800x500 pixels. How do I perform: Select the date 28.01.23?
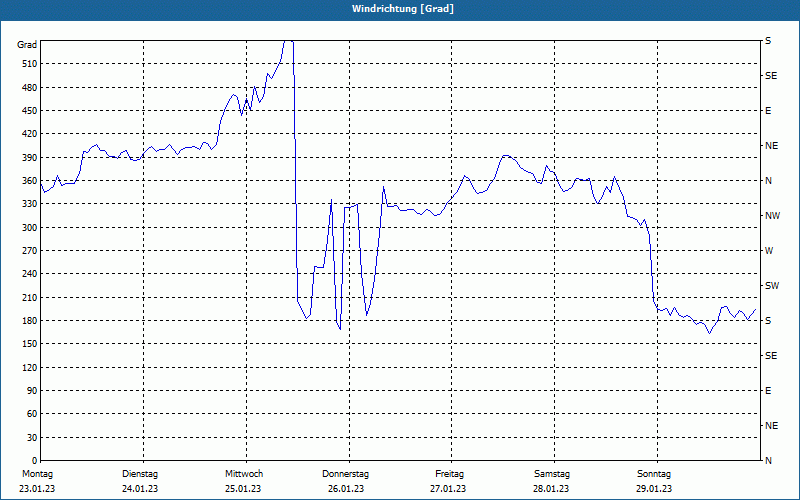tap(552, 489)
